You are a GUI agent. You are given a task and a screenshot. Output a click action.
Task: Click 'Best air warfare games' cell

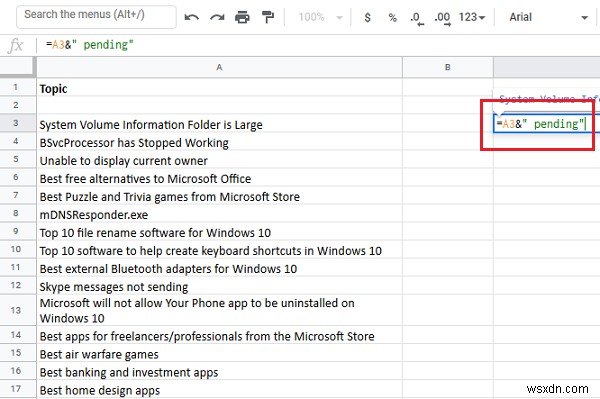(219, 353)
